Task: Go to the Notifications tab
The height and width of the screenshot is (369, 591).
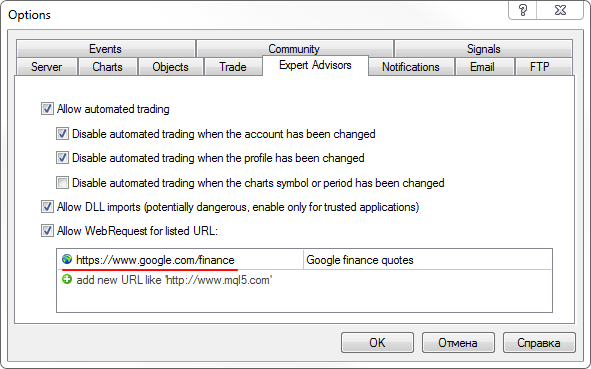Action: [x=411, y=67]
